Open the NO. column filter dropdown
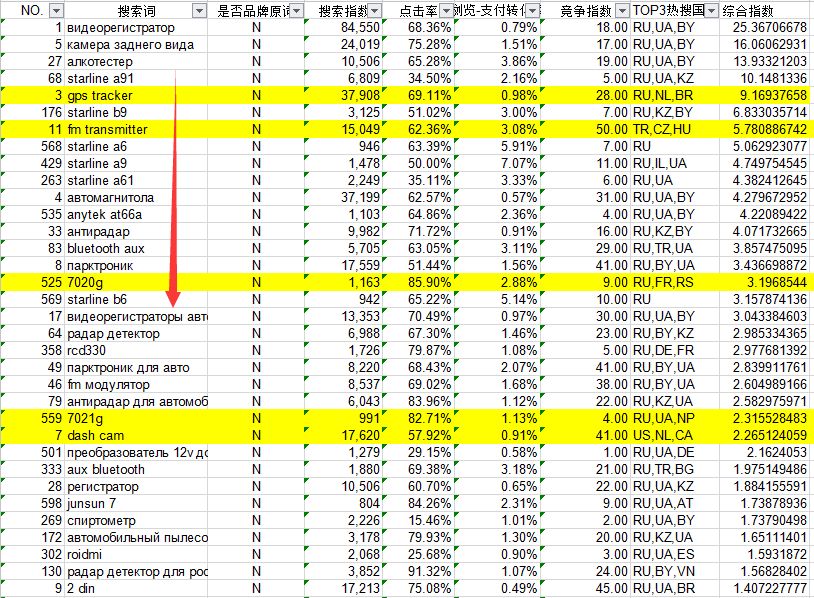The image size is (814, 598). 56,10
